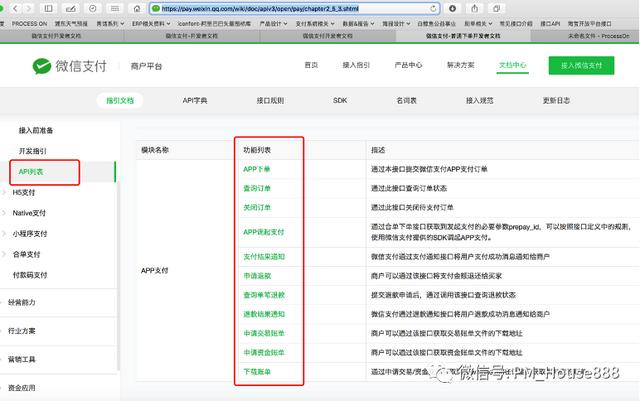Open the iconfont-阿里巴巴矢量图标库 bookmark
This screenshot has width=640, height=401.
click(214, 24)
